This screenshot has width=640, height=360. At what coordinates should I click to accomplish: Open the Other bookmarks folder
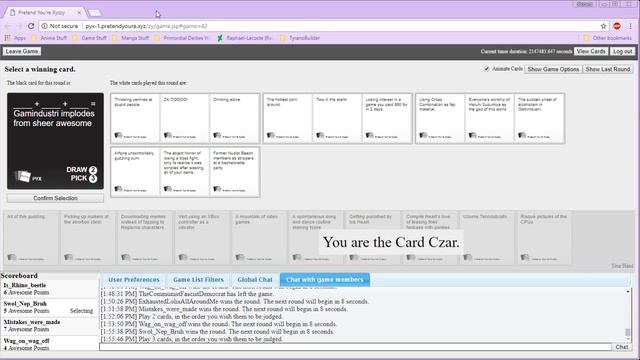[x=607, y=38]
